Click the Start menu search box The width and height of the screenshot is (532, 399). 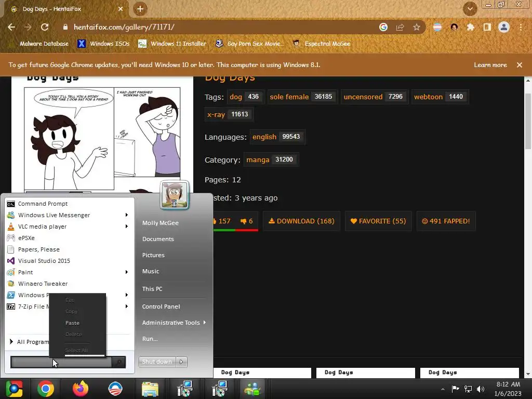point(61,362)
